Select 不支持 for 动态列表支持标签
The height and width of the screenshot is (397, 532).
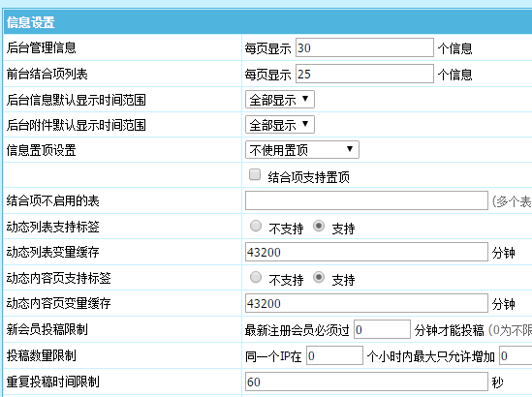click(x=256, y=227)
